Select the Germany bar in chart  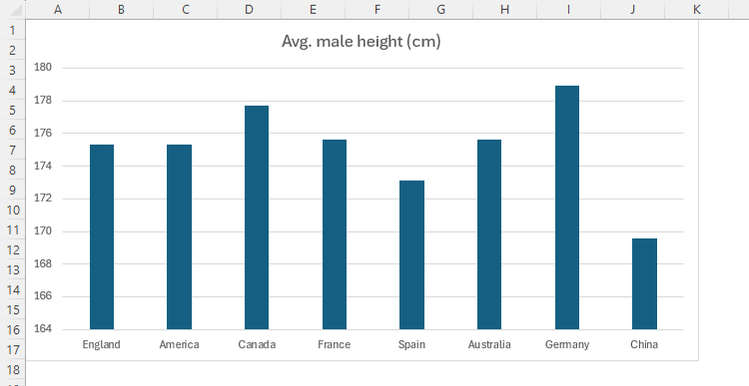567,208
